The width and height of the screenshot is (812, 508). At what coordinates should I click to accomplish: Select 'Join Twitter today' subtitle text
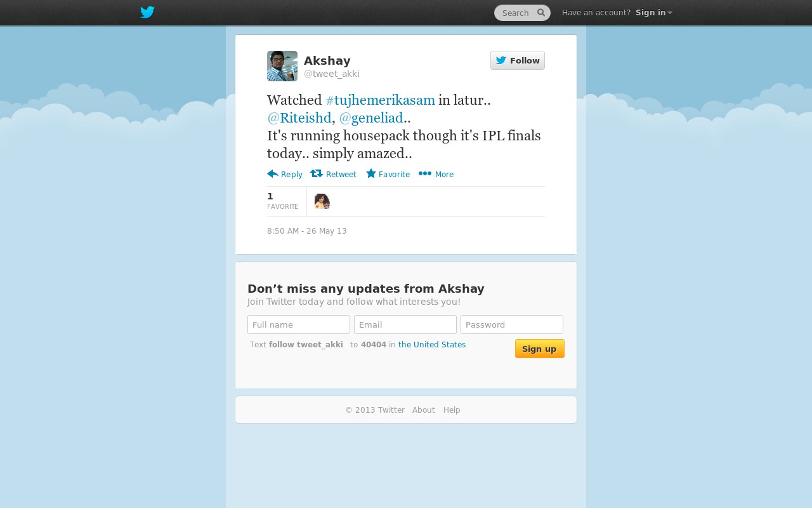tap(354, 302)
